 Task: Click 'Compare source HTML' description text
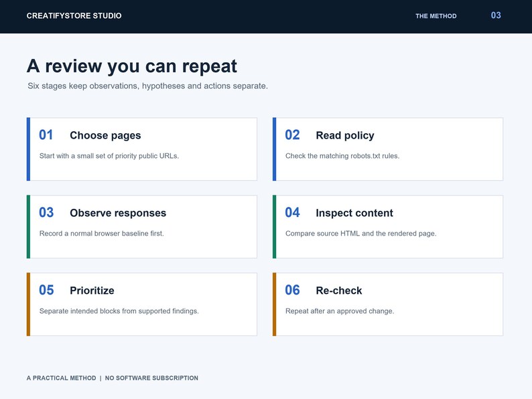[361, 234]
